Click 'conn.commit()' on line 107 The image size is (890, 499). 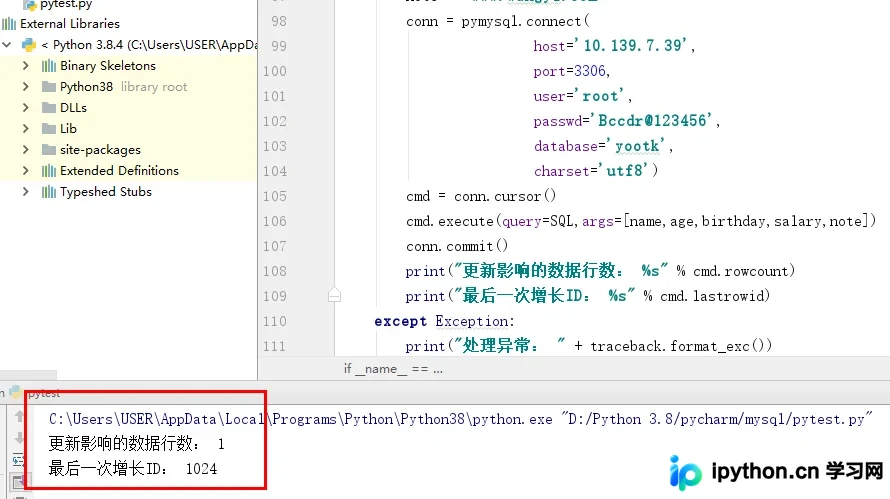coord(457,246)
